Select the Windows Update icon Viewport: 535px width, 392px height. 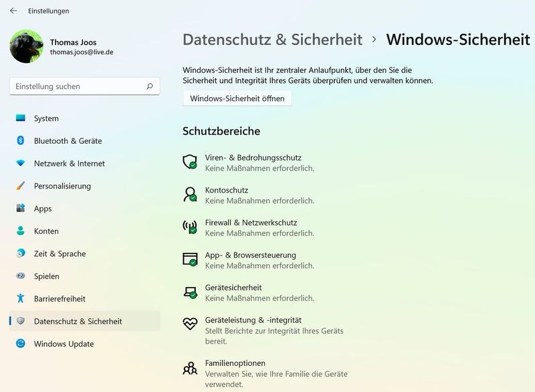pos(20,344)
